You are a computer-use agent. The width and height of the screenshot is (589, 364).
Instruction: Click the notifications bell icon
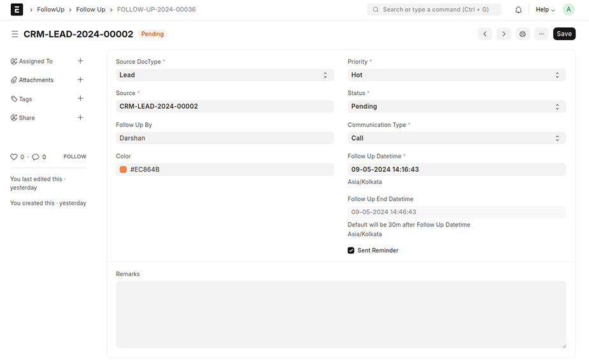point(518,10)
